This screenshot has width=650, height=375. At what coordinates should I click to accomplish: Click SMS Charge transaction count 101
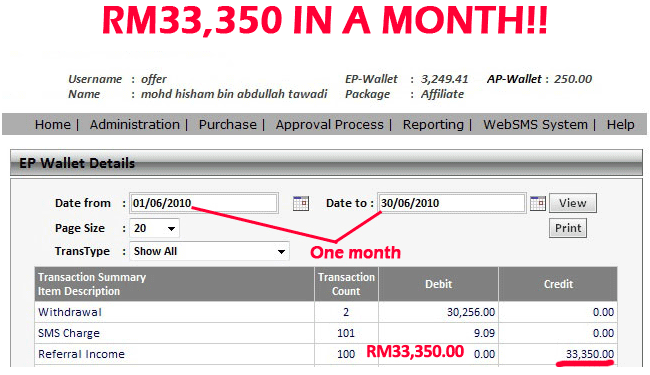click(x=346, y=333)
